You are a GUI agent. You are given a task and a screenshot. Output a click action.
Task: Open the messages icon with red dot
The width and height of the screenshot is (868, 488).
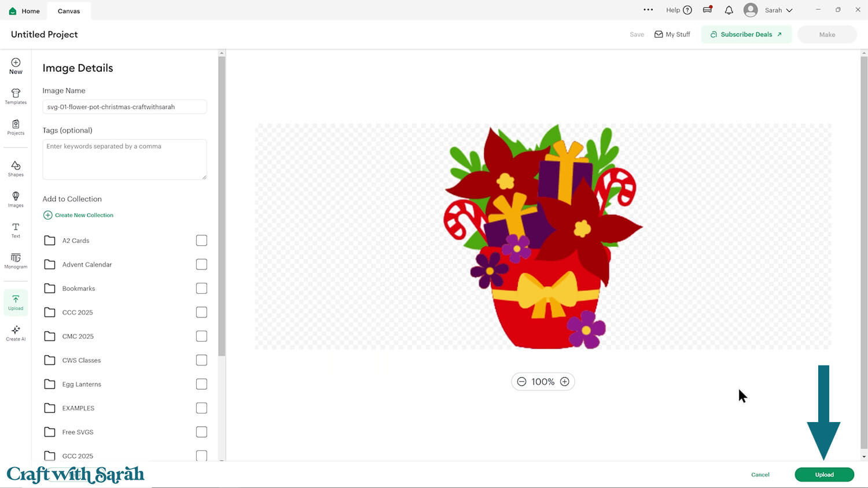point(708,10)
